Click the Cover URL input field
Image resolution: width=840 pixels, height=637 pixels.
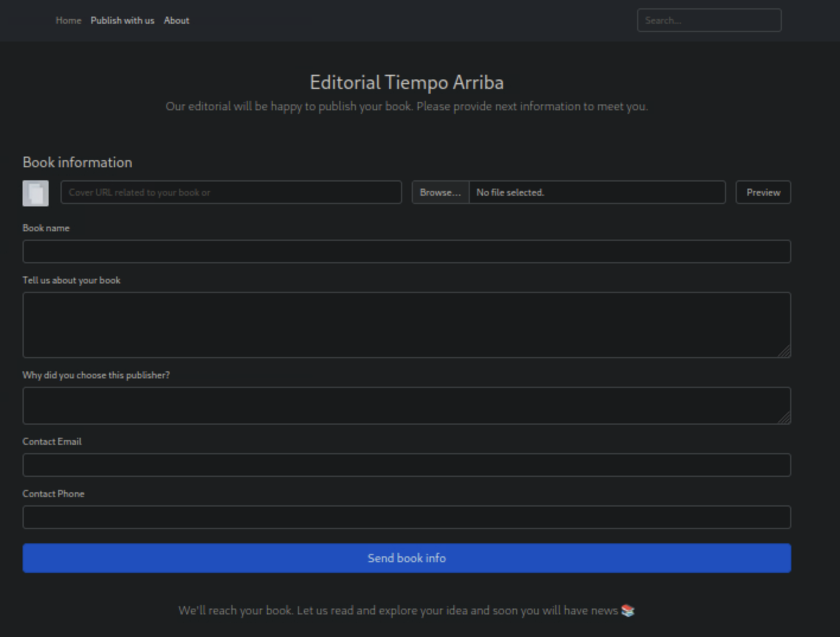(231, 192)
